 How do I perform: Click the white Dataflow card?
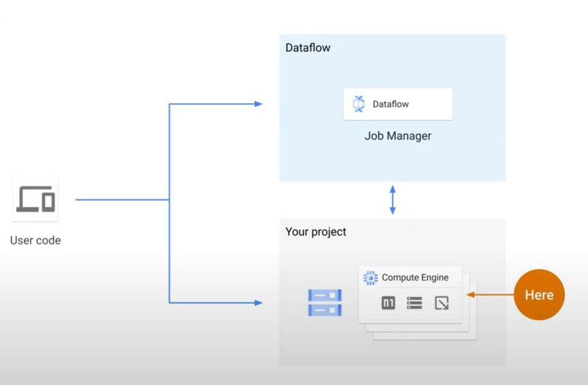[x=398, y=104]
